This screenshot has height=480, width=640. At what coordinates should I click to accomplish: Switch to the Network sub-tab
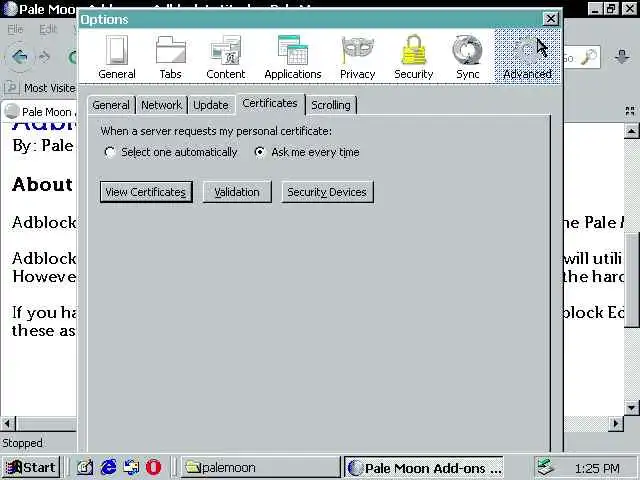point(162,105)
